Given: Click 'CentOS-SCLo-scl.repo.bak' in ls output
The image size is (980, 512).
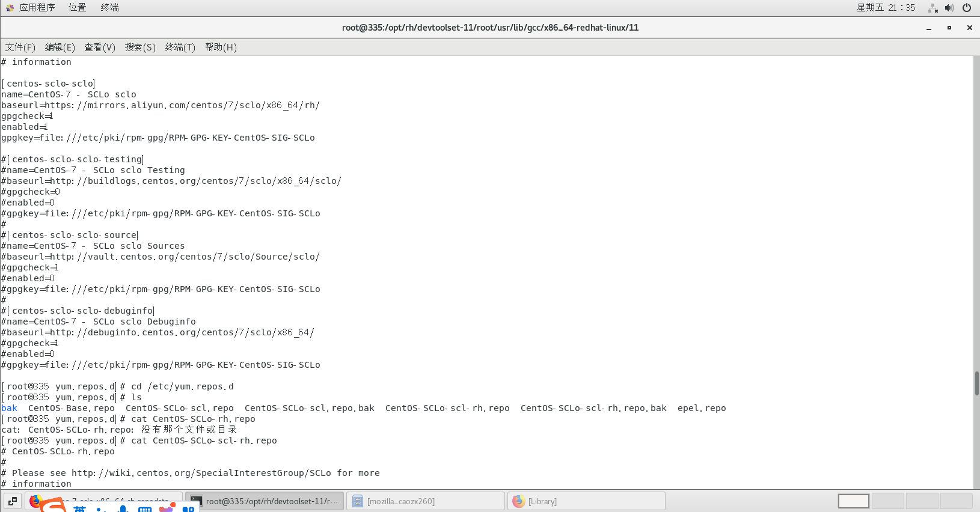Looking at the screenshot, I should (x=310, y=408).
